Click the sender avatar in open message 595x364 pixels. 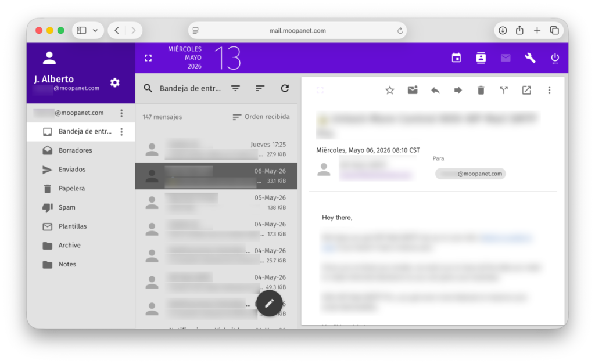tap(324, 170)
